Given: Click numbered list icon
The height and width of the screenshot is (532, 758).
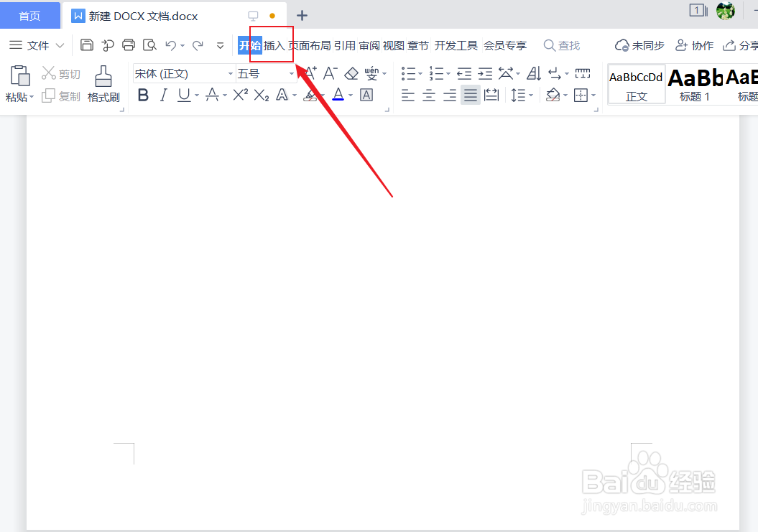Looking at the screenshot, I should [437, 74].
